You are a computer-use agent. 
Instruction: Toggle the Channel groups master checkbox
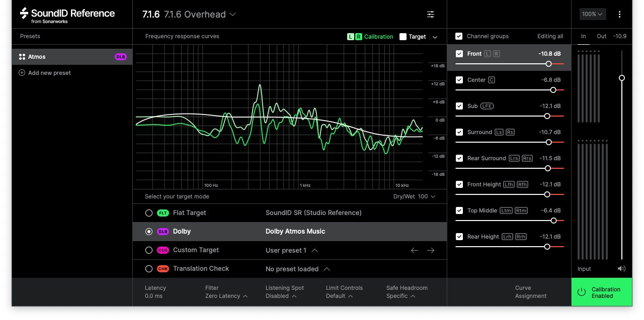coord(459,36)
